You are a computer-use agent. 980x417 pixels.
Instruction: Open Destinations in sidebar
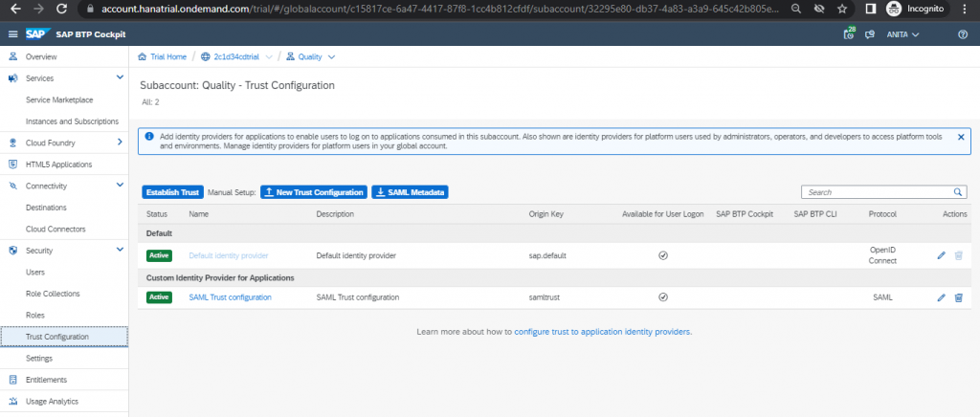[46, 208]
